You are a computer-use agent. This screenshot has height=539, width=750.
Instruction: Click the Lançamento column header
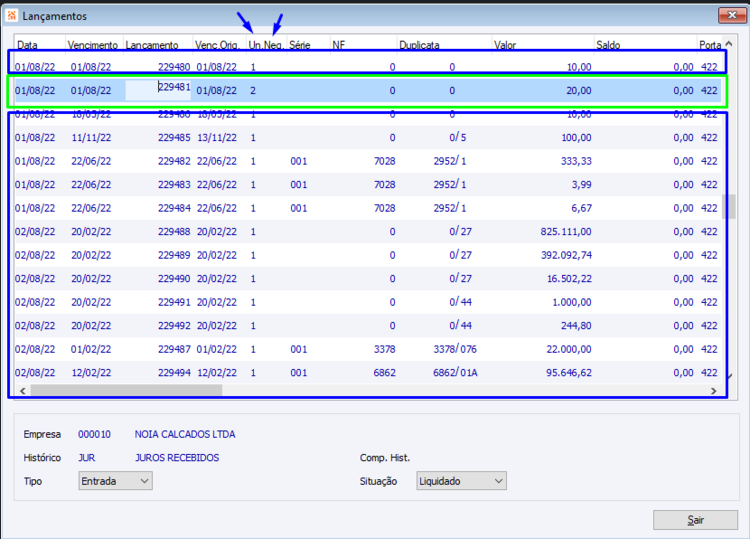(158, 45)
